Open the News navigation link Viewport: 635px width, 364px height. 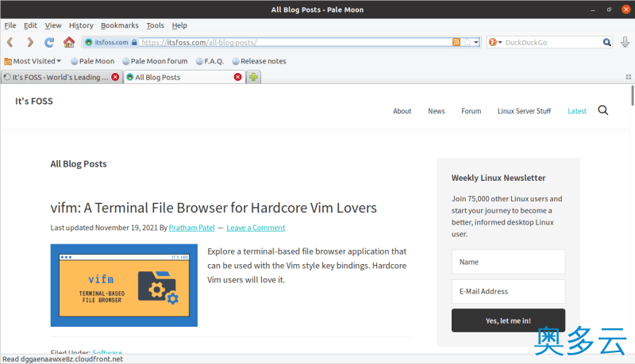436,111
